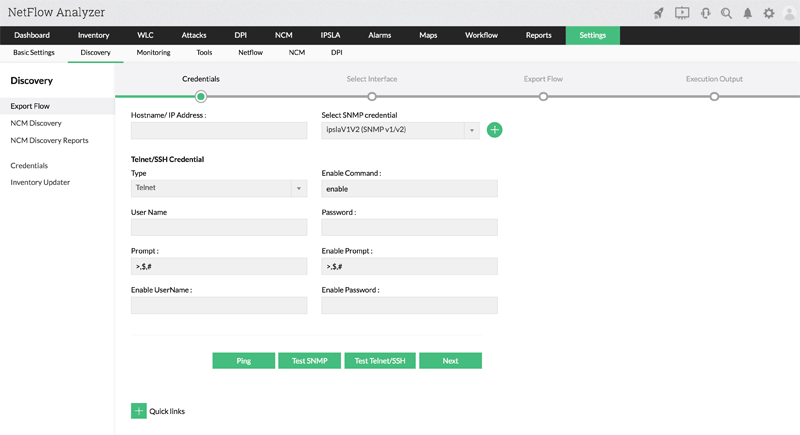The image size is (800, 435).
Task: Select the Discovery sub-tab
Action: click(95, 53)
